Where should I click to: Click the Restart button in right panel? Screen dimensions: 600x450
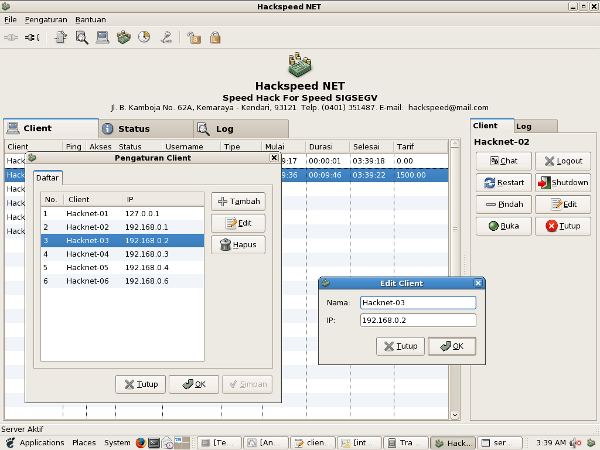click(504, 183)
